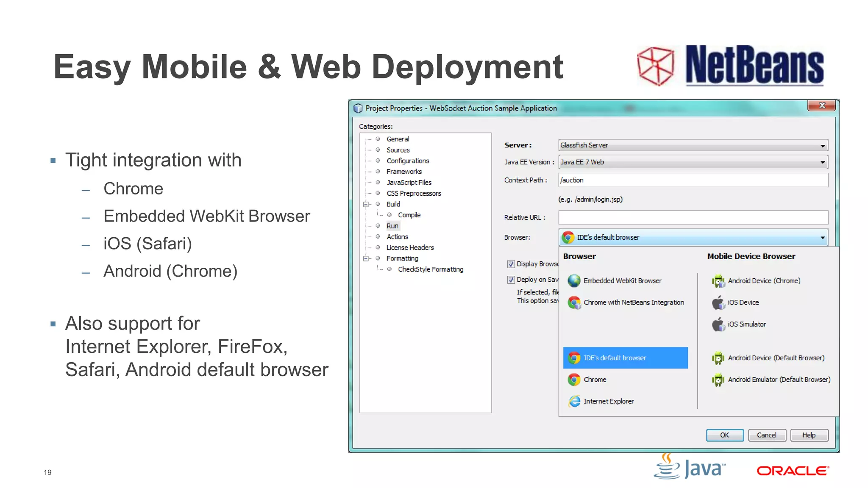Select Android Device (Default Browser) icon
This screenshot has height=488, width=868.
tap(718, 358)
